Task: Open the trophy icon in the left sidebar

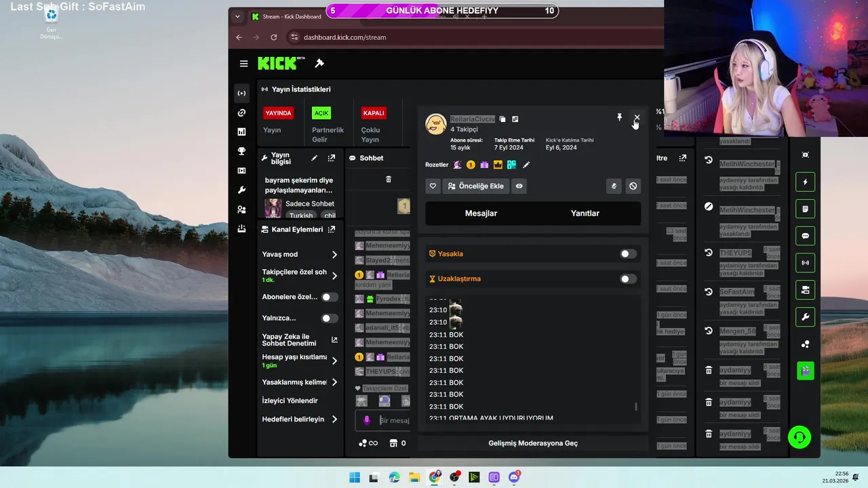Action: [x=241, y=151]
